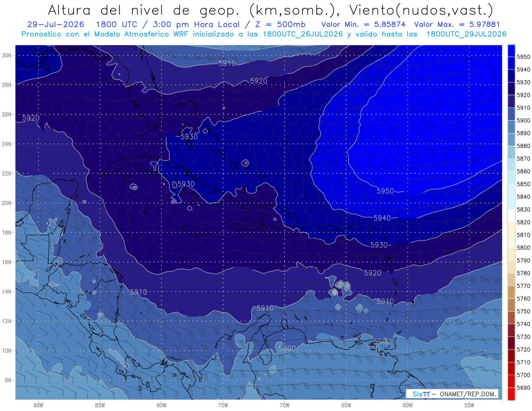Pick the tan legend swatch between 5770 and 5780
The width and height of the screenshot is (532, 411).
tap(511, 279)
